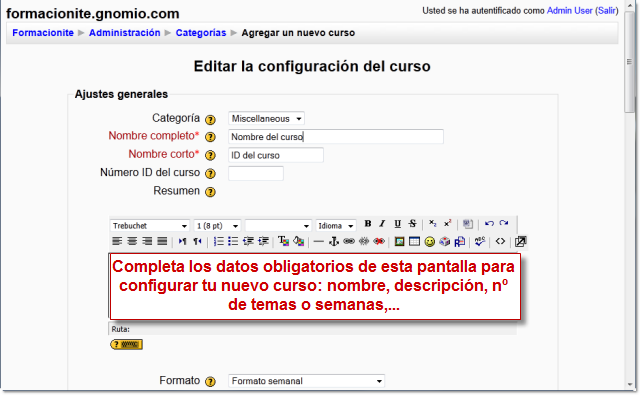
Task: Apply subscript formatting
Action: [x=433, y=223]
